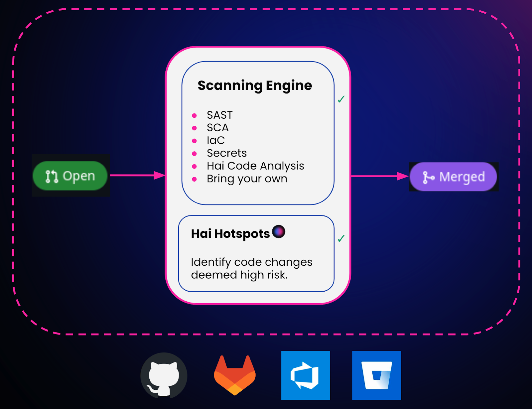Click the SAST list item
This screenshot has height=409, width=532.
[219, 115]
